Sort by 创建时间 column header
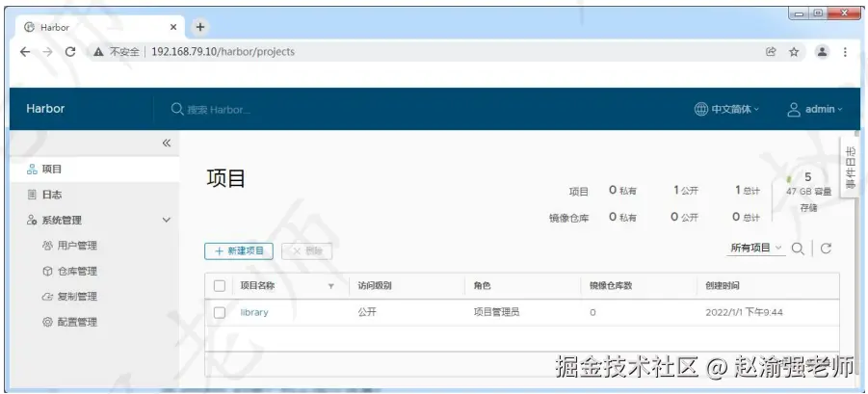 click(722, 286)
